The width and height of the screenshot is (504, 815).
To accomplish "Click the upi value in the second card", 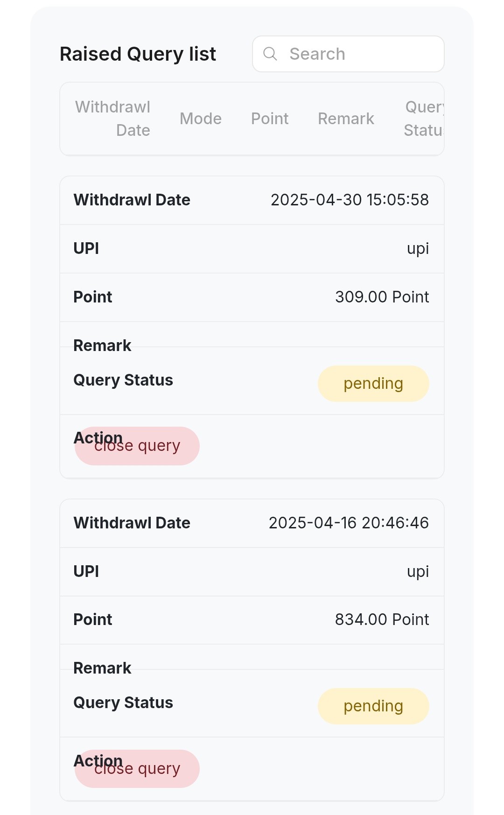I will click(418, 571).
